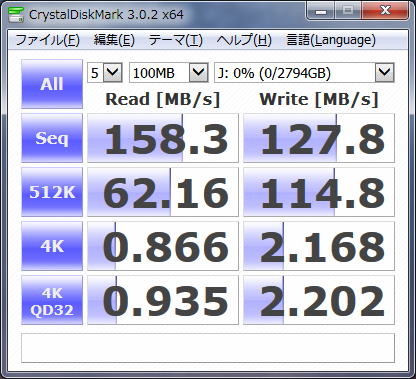416x379 pixels.
Task: Open the 編集(E) menu
Action: [x=114, y=40]
